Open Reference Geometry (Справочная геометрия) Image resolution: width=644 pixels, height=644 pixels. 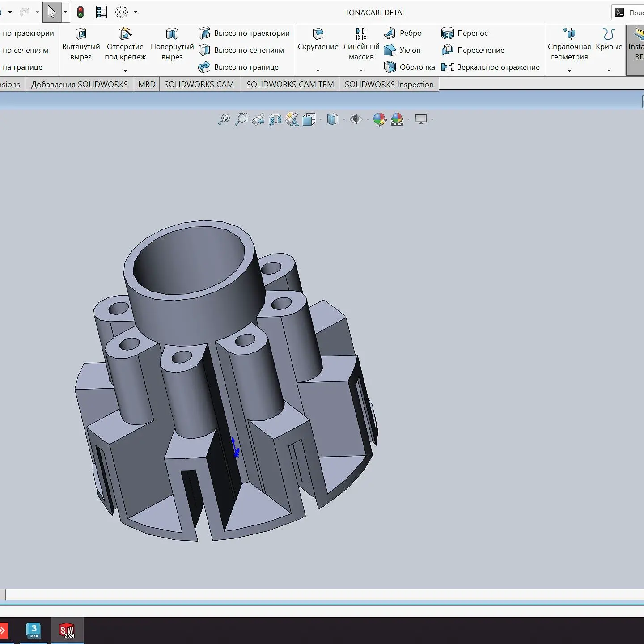(x=569, y=45)
